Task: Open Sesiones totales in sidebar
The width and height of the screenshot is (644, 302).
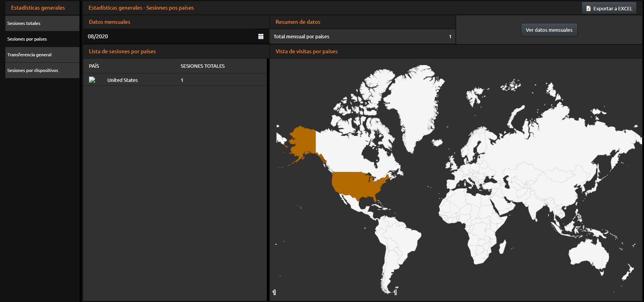Action: (x=42, y=23)
